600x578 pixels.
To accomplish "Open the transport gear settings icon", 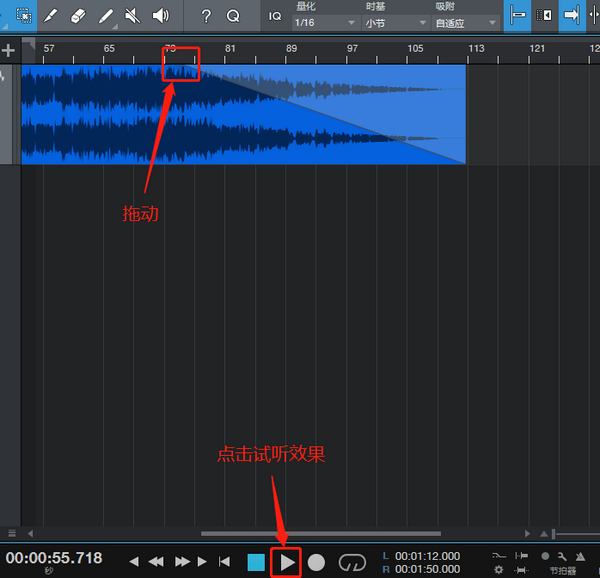I will pyautogui.click(x=499, y=570).
